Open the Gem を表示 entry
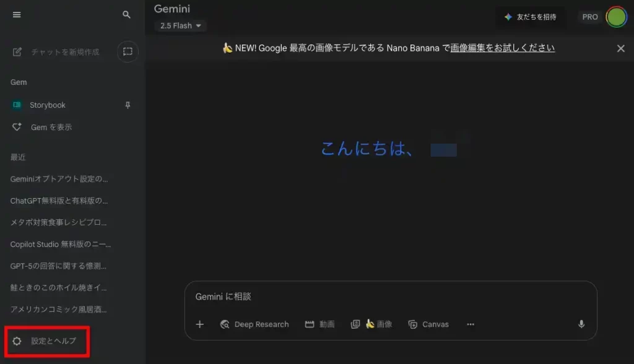The height and width of the screenshot is (364, 634). 51,127
